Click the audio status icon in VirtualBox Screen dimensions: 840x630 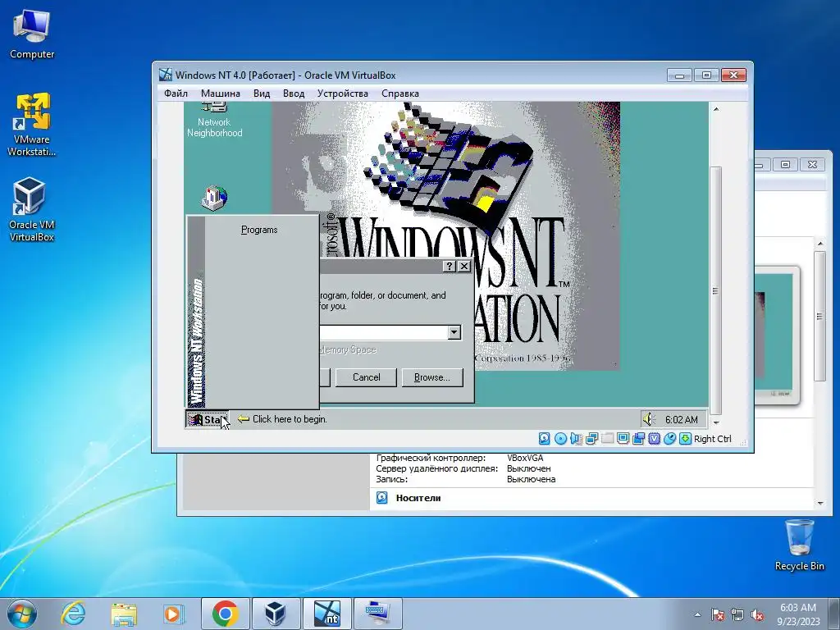pos(576,439)
